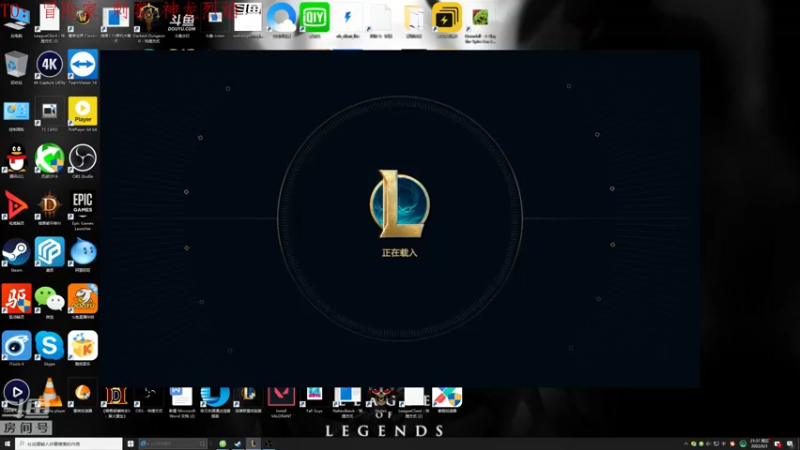Launch Tencent QQ penguin icon

point(16,159)
